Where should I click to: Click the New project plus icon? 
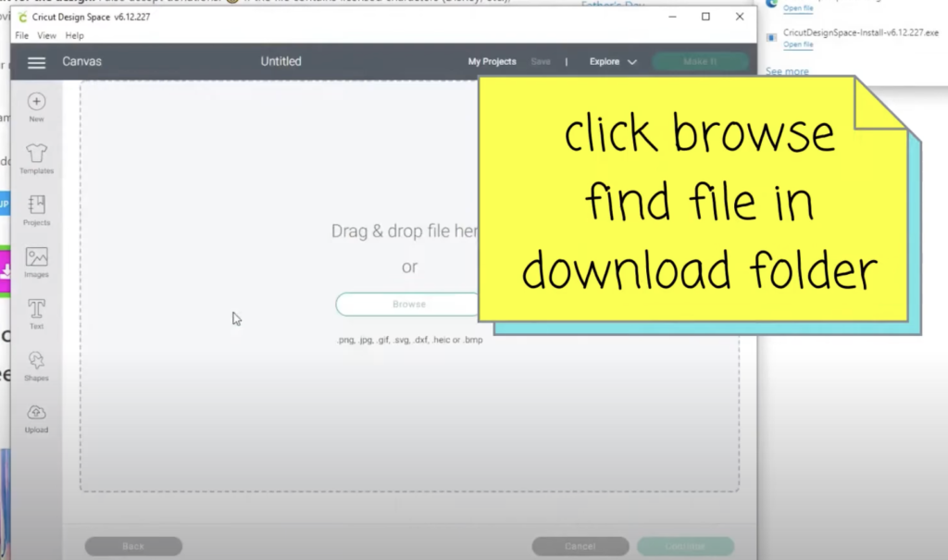(37, 102)
